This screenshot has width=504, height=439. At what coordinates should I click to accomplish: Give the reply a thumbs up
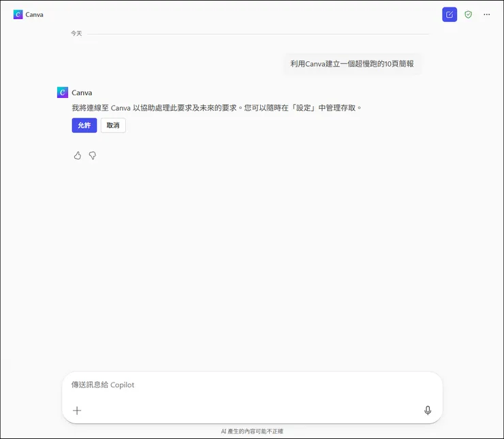coord(78,155)
